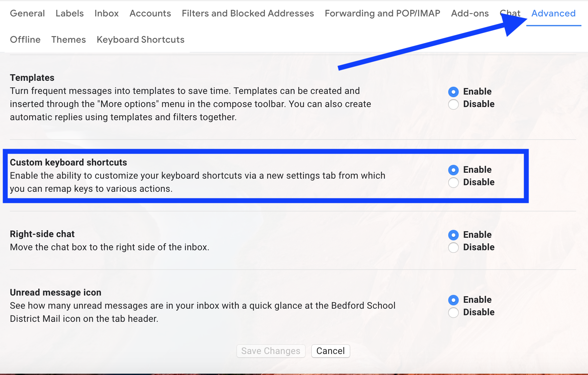This screenshot has height=375, width=588.
Task: Select the Advanced tab
Action: (x=553, y=13)
